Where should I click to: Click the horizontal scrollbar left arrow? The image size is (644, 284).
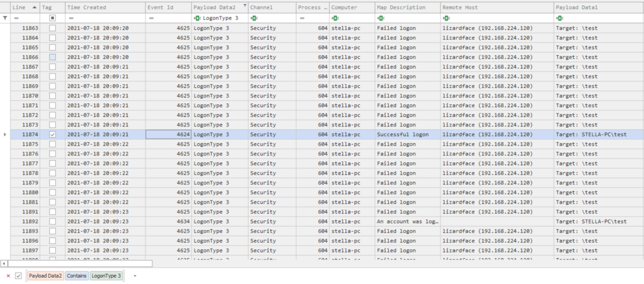(x=4, y=264)
